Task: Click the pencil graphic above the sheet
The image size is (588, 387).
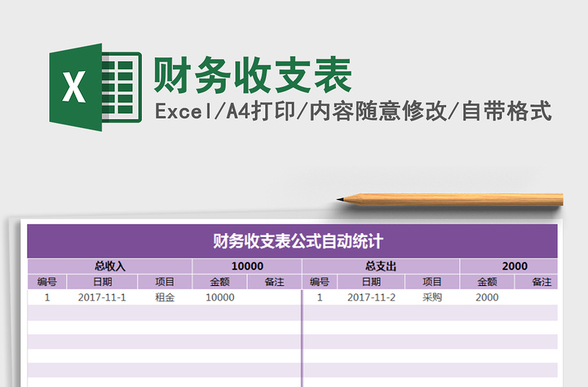Action: (x=450, y=199)
